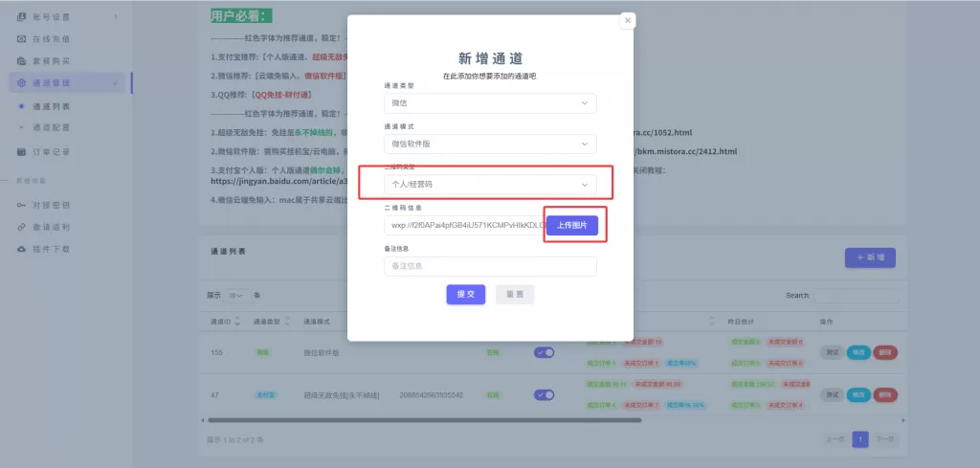Click the 二维码信息 wxp:// input field

[x=466, y=225]
